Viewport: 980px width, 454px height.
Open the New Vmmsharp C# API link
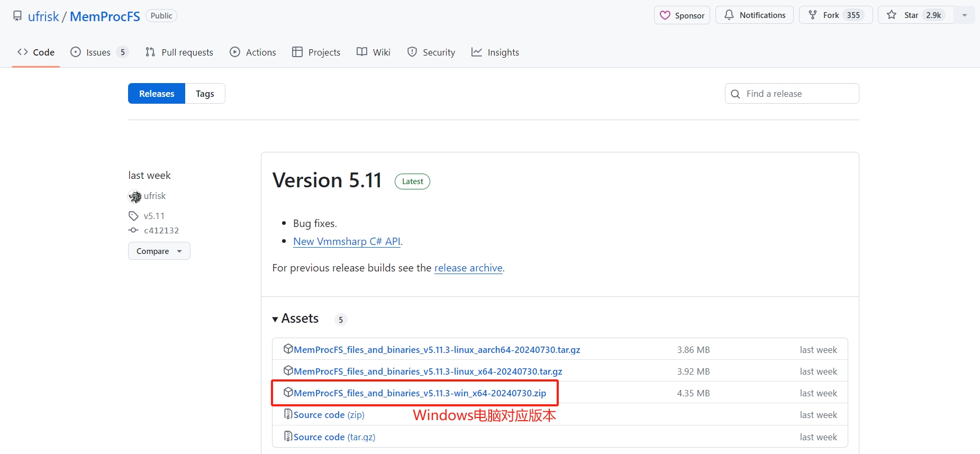(x=347, y=241)
